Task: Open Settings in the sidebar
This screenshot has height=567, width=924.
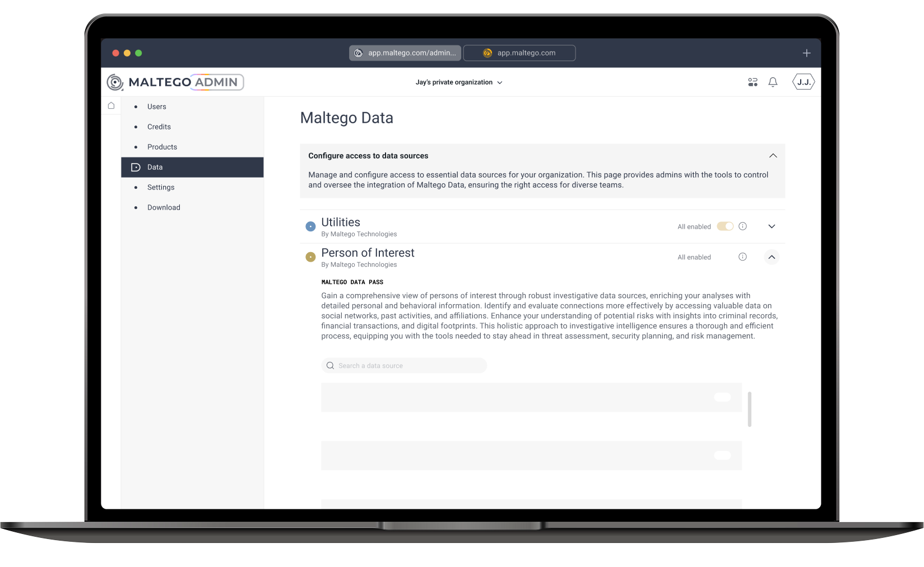Action: (x=192, y=187)
